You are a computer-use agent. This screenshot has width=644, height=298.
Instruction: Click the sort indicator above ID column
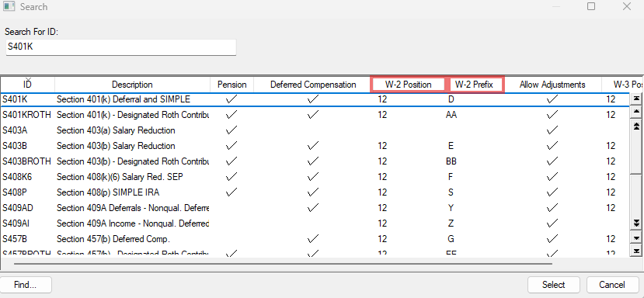point(27,79)
